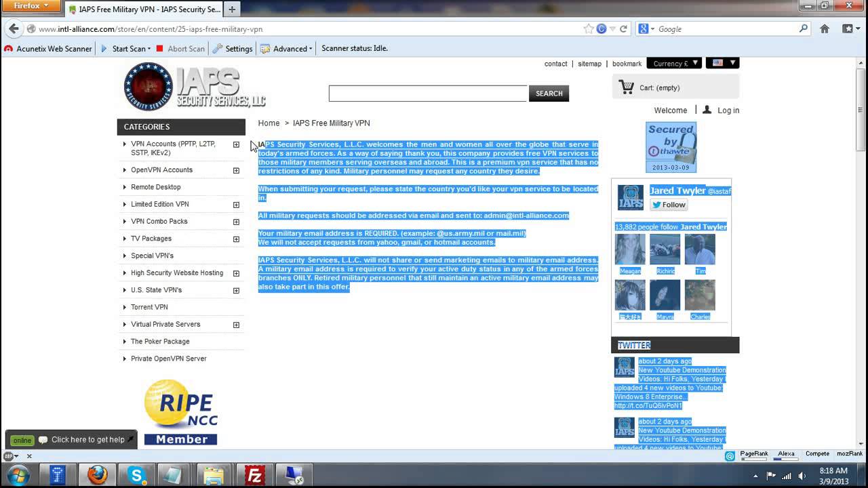Click the bookmark link in header

point(627,64)
